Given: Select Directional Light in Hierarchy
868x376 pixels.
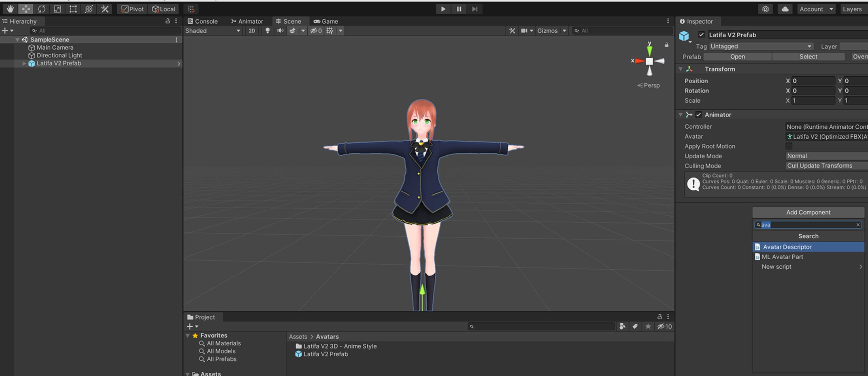Looking at the screenshot, I should (x=59, y=55).
